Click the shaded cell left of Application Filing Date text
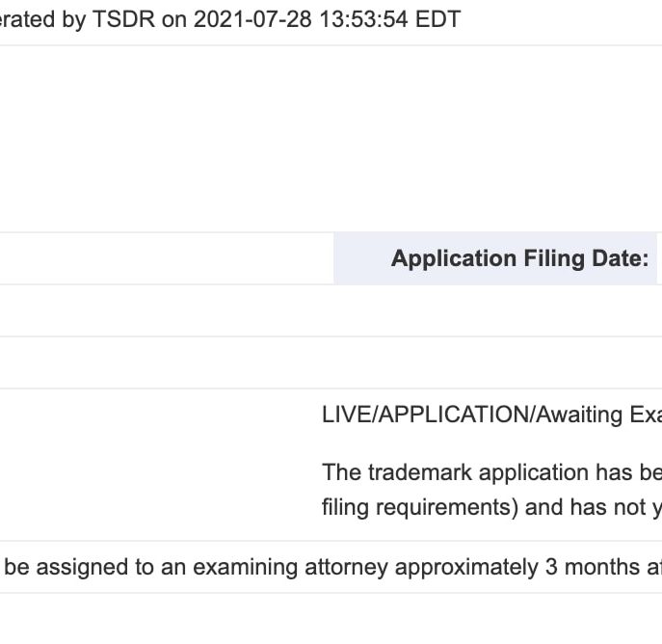 click(x=362, y=258)
